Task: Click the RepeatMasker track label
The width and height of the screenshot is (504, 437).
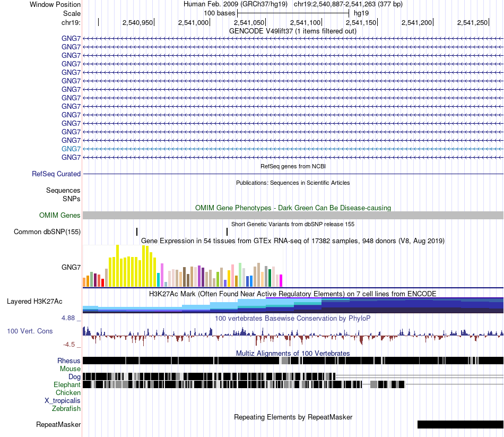Action: point(58,425)
